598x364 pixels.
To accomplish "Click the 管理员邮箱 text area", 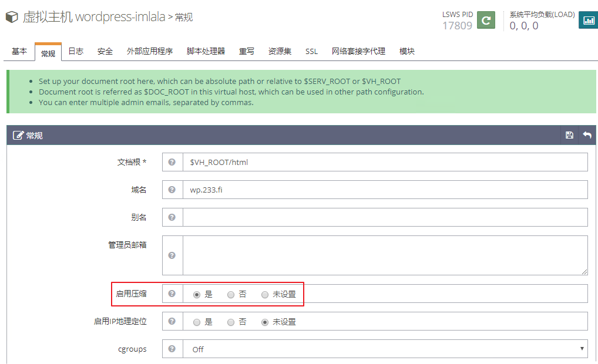I will pyautogui.click(x=385, y=255).
